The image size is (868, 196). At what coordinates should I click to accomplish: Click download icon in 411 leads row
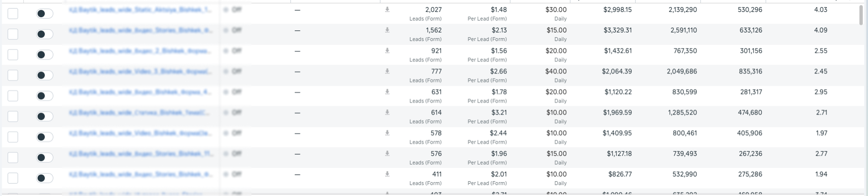[x=387, y=174]
